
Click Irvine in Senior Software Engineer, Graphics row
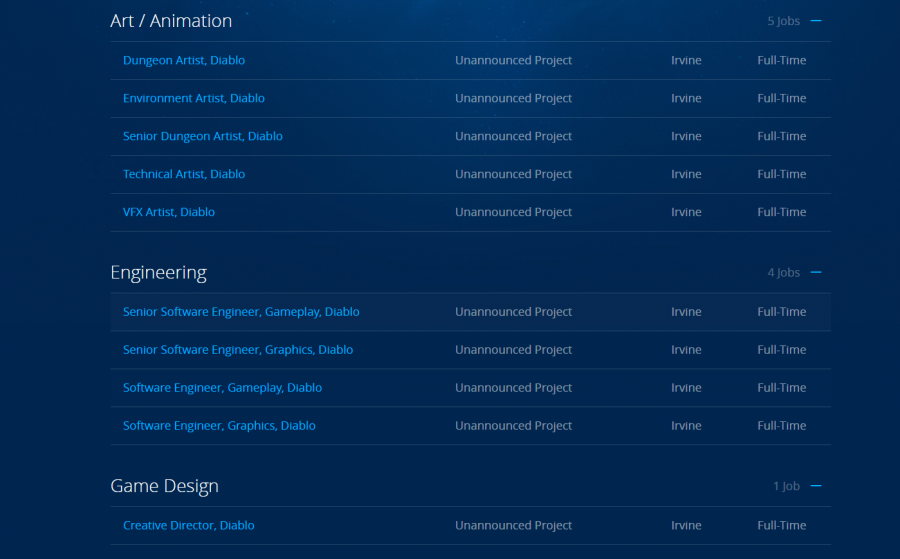coord(686,350)
